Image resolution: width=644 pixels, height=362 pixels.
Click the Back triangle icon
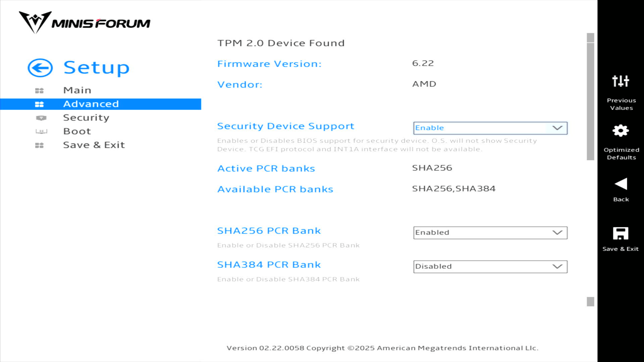click(621, 184)
